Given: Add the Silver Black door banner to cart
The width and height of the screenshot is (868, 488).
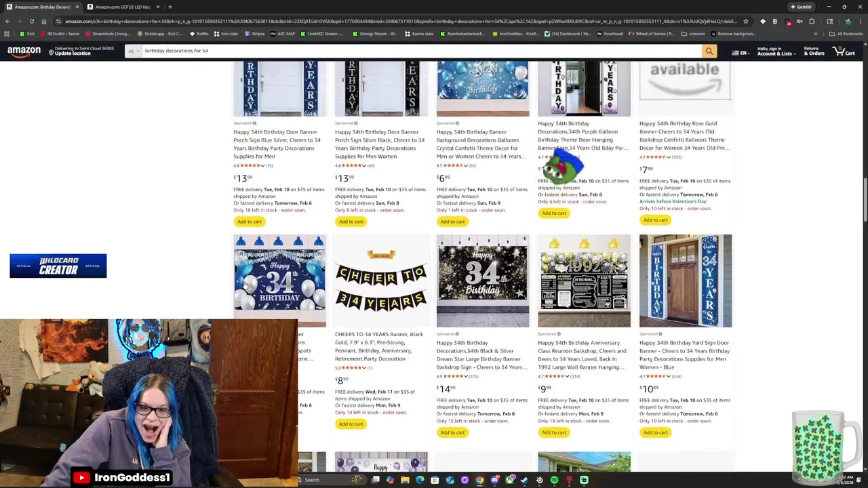Looking at the screenshot, I should [x=351, y=222].
